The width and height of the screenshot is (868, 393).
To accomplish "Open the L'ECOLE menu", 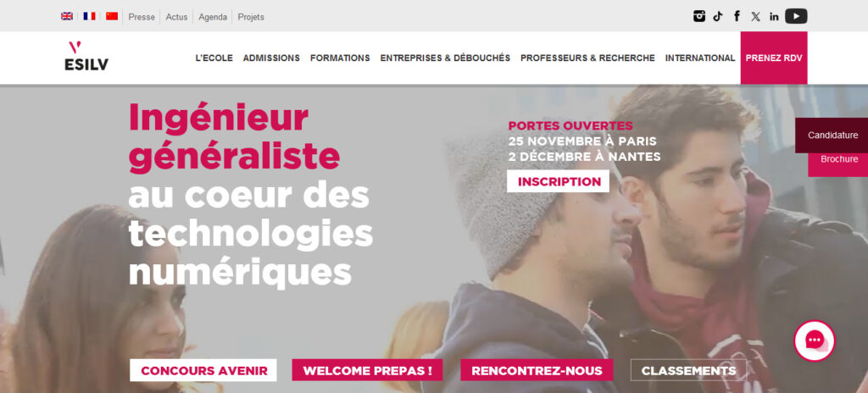I will [x=214, y=58].
